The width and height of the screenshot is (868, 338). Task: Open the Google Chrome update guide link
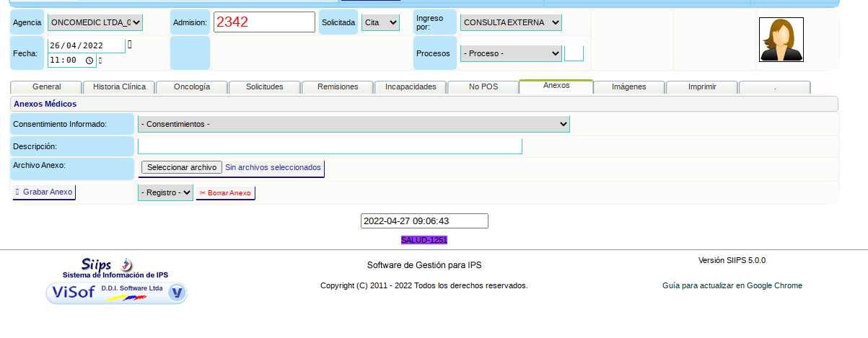[x=732, y=285]
